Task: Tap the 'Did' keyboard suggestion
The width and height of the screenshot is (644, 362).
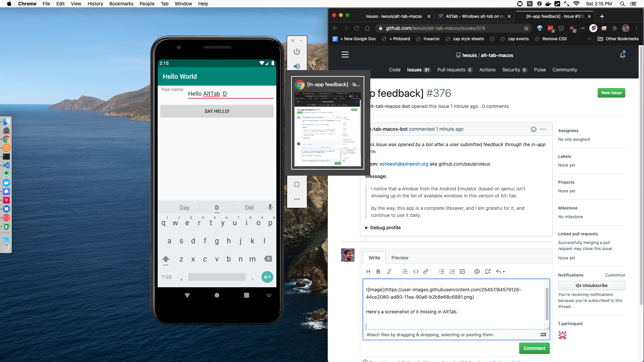Action: (249, 207)
